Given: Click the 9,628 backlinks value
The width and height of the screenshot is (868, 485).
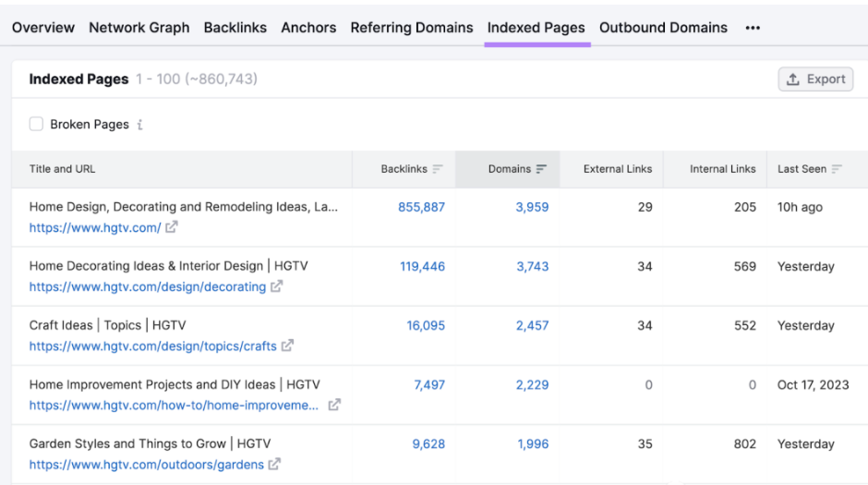Looking at the screenshot, I should (428, 444).
